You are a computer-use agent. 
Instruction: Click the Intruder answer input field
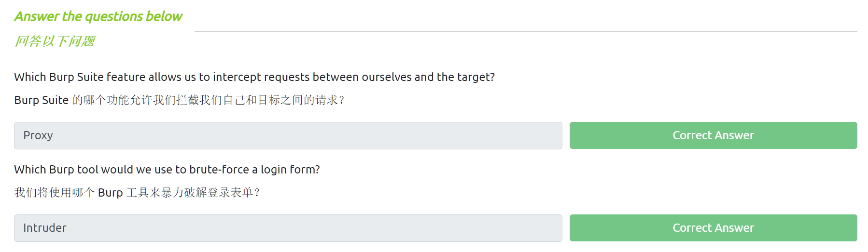288,228
